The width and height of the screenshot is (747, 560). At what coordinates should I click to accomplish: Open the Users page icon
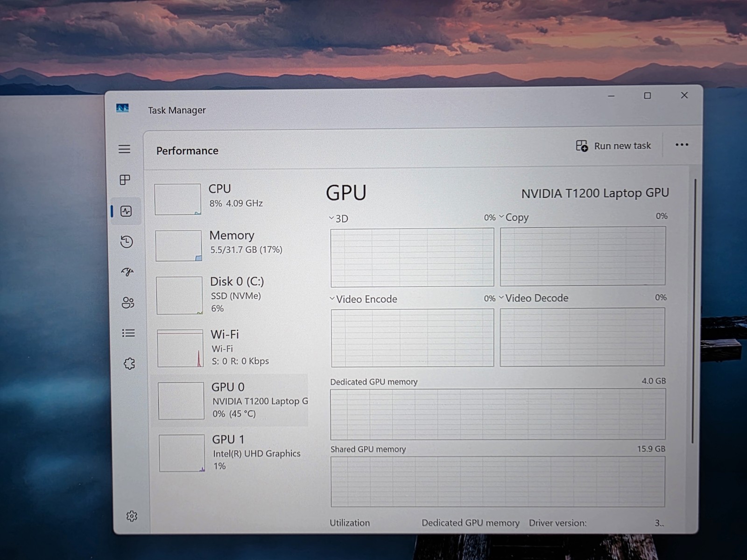coord(128,303)
